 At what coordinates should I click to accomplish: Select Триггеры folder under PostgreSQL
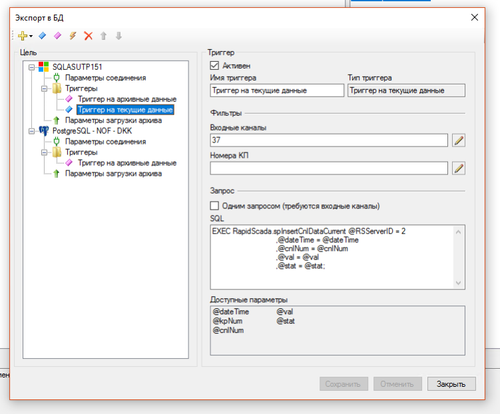81,152
